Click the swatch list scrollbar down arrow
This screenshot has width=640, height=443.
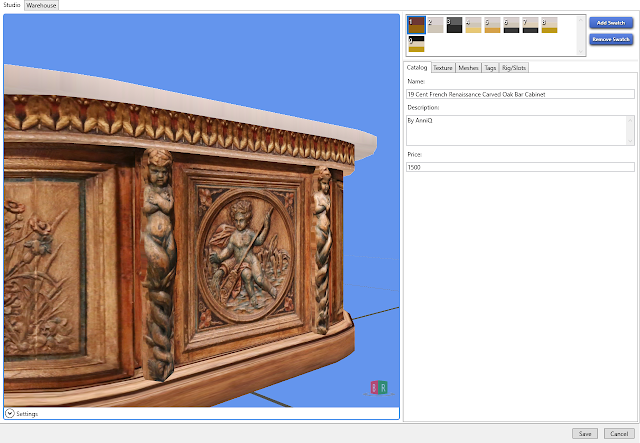tap(581, 51)
